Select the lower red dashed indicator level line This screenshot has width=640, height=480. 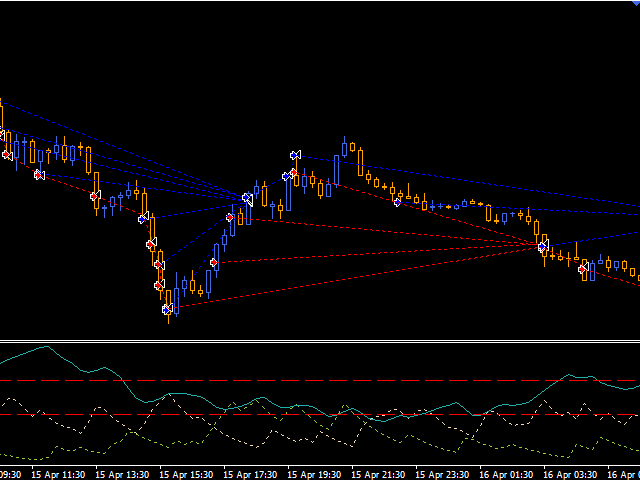coord(320,414)
